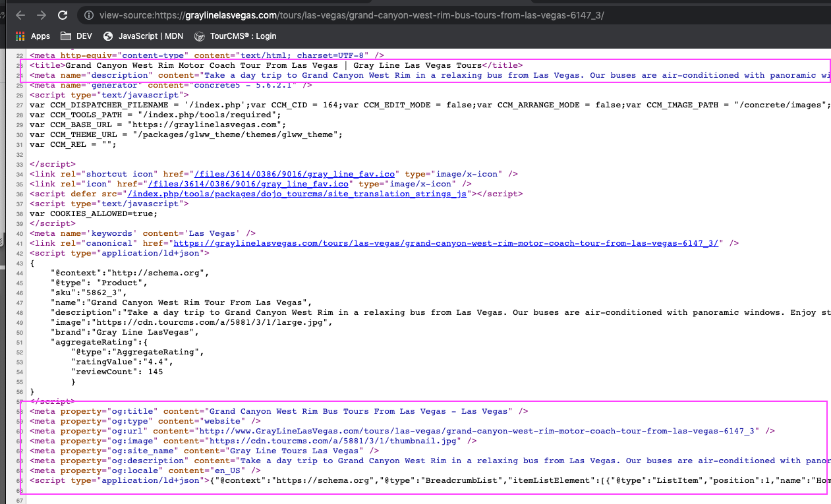831x504 pixels.
Task: Click the meta generator concrete5 line
Action: [x=171, y=85]
